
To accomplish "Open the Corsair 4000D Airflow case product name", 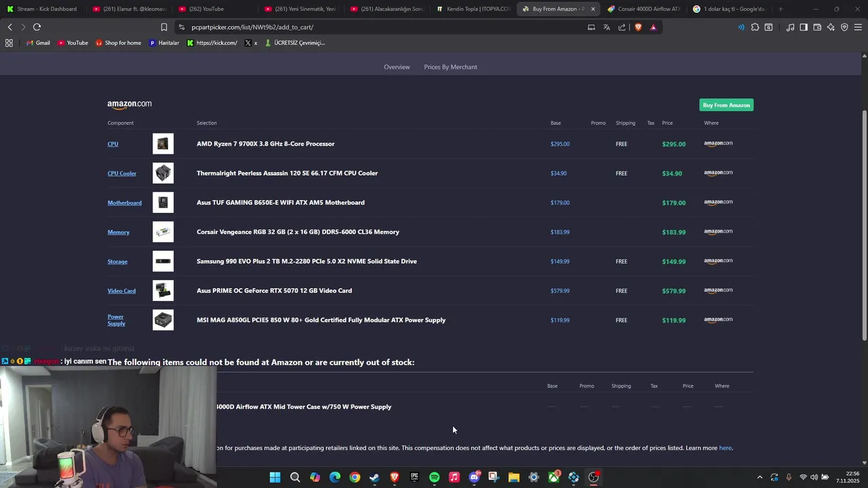I will (x=304, y=407).
